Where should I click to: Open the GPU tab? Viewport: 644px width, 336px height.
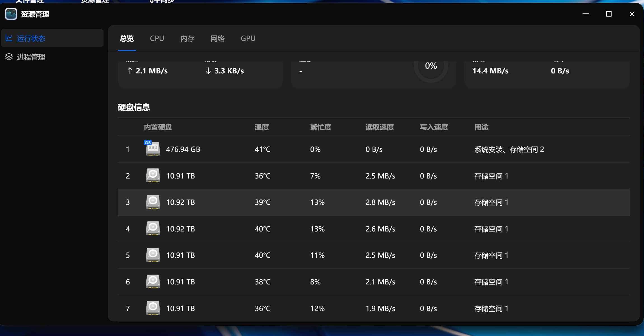coord(248,38)
